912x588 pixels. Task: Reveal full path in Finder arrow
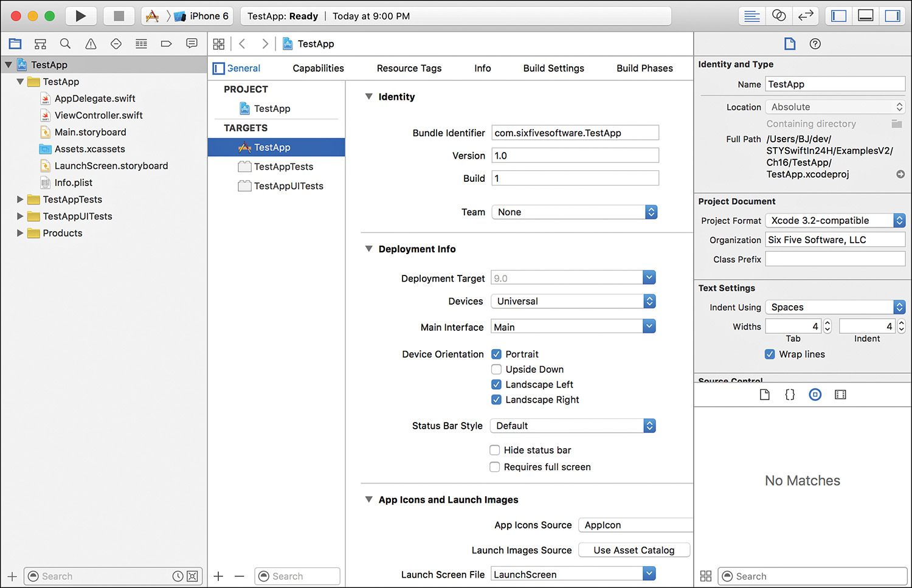point(900,174)
